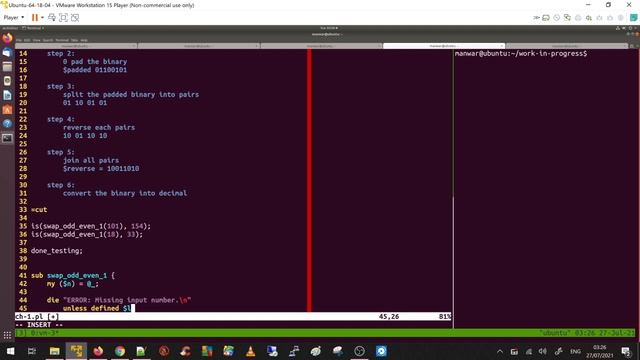Switch to the first terminal tab
The height and width of the screenshot is (360, 640).
tap(76, 46)
